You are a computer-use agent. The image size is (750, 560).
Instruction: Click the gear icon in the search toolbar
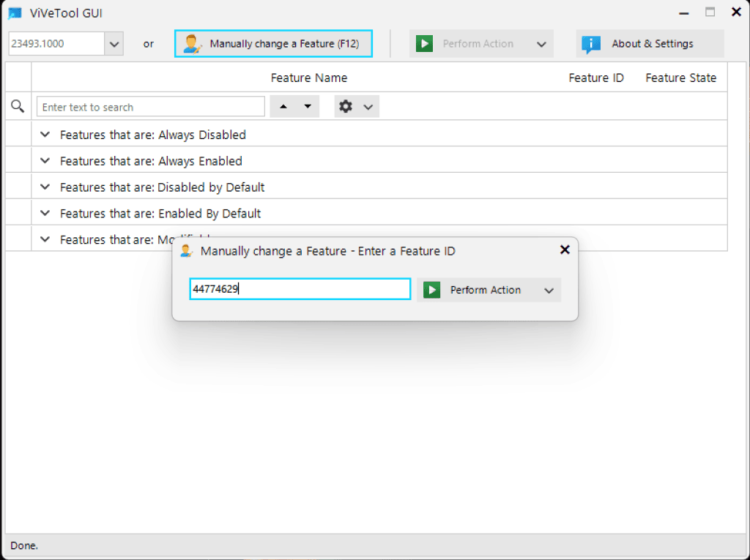point(345,106)
